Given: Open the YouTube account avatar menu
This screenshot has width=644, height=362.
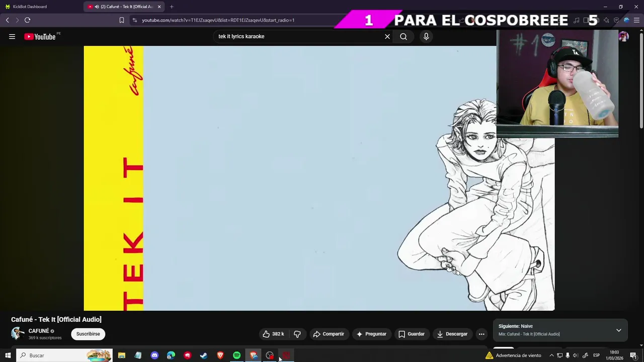Looking at the screenshot, I should coord(623,36).
